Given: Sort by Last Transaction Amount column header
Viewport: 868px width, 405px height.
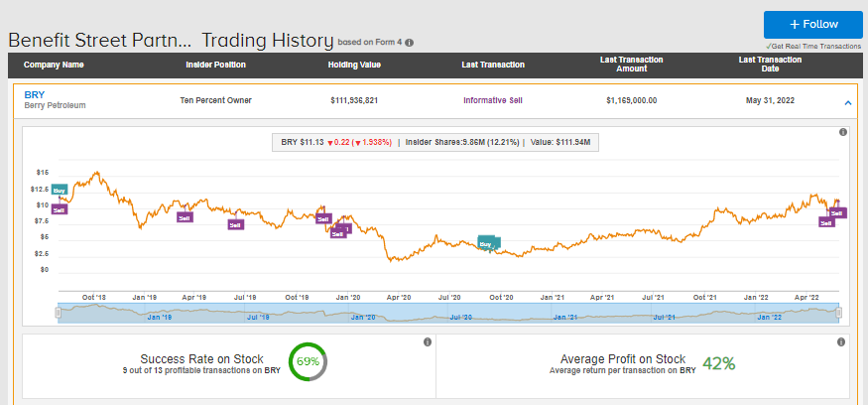Looking at the screenshot, I should 632,65.
